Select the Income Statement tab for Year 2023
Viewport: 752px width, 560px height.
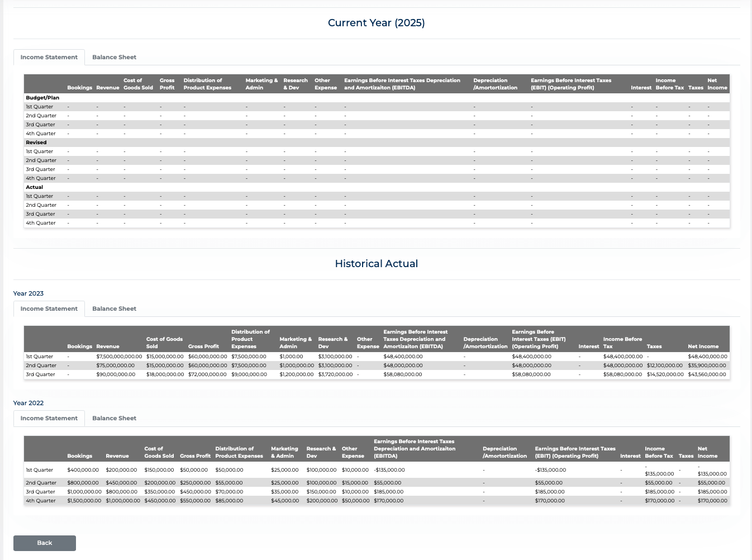tap(49, 309)
